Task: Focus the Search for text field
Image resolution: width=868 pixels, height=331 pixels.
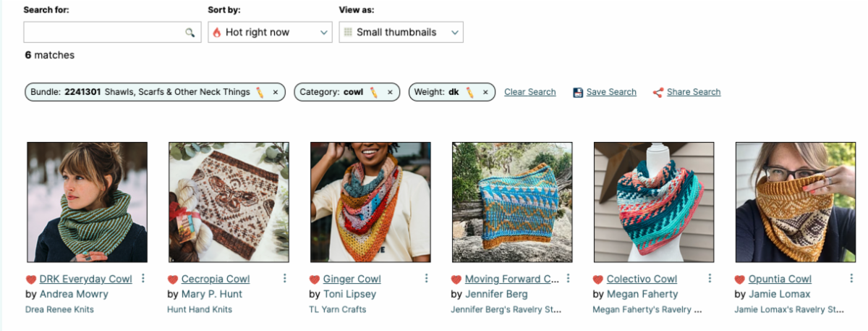Action: pos(103,33)
